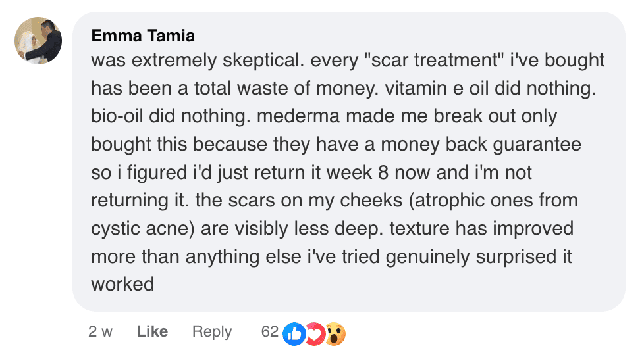Like Emma Tamia's comment
Image resolution: width=644 pixels, height=363 pixels.
pyautogui.click(x=152, y=332)
